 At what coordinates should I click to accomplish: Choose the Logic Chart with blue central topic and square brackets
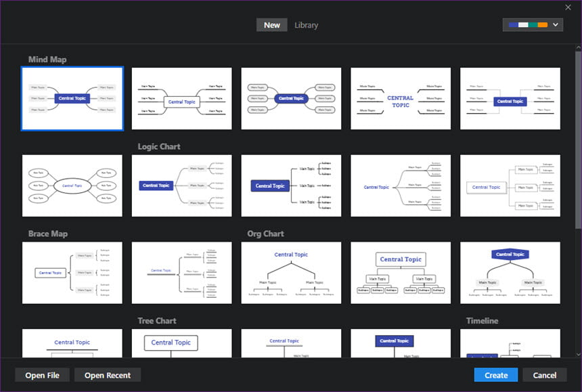[292, 186]
